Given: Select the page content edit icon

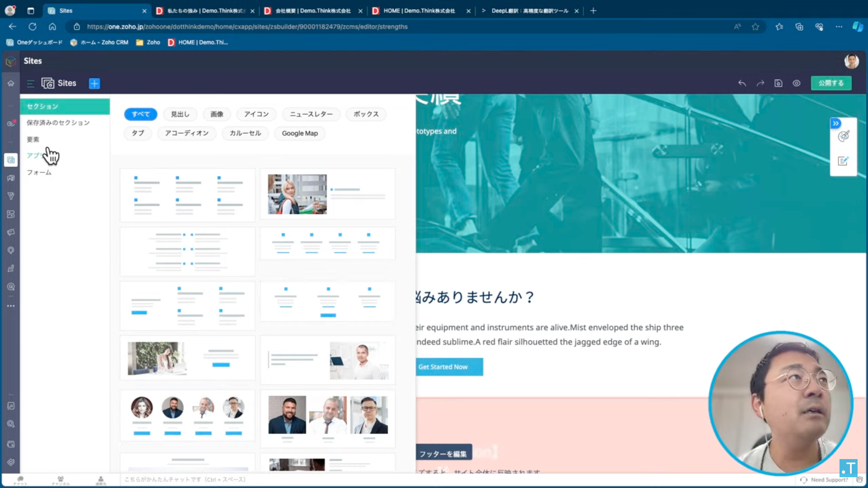Looking at the screenshot, I should 843,161.
